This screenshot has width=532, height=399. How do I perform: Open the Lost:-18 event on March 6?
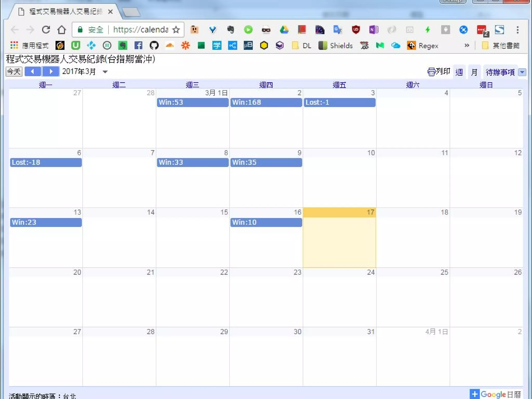[x=46, y=162]
